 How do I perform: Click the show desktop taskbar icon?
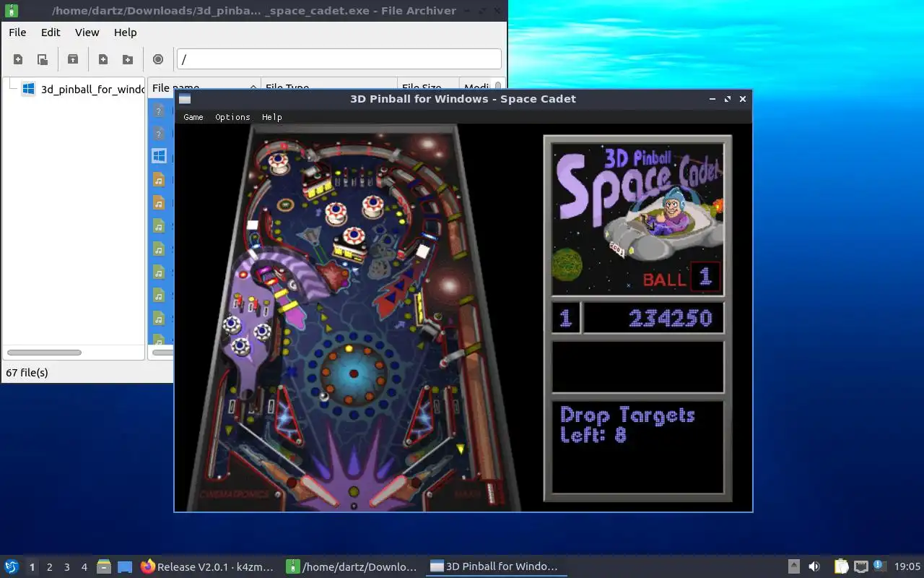[125, 566]
